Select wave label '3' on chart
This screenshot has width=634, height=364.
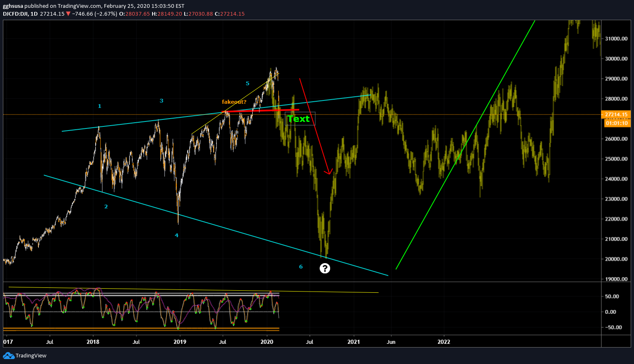click(x=162, y=101)
